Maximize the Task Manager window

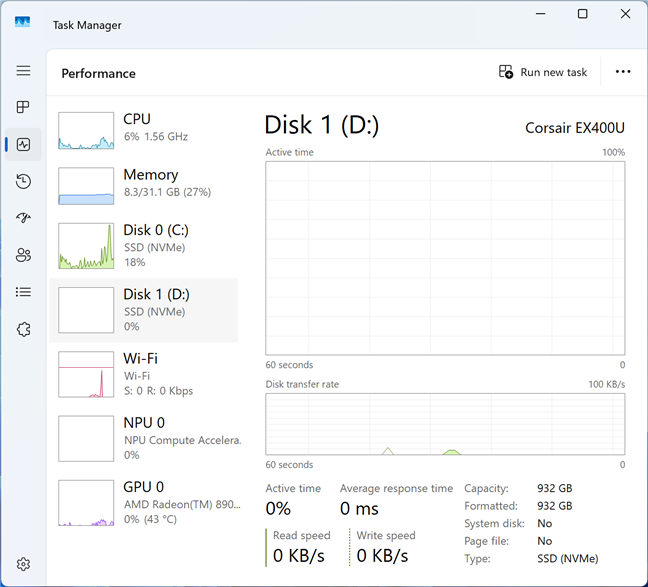[x=582, y=14]
